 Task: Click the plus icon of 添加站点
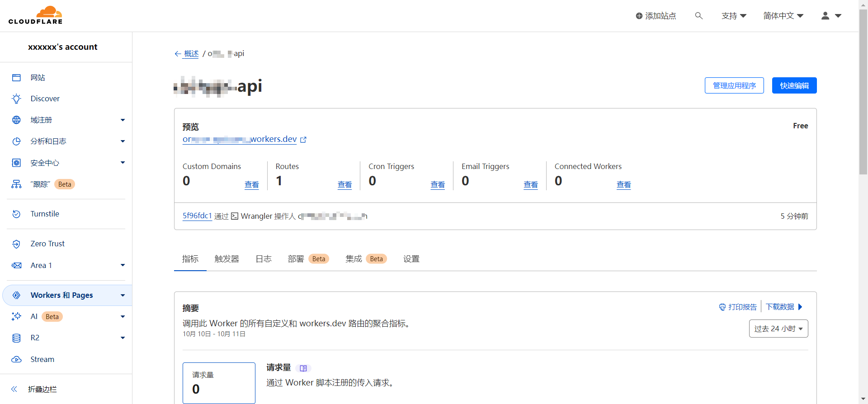(x=639, y=16)
